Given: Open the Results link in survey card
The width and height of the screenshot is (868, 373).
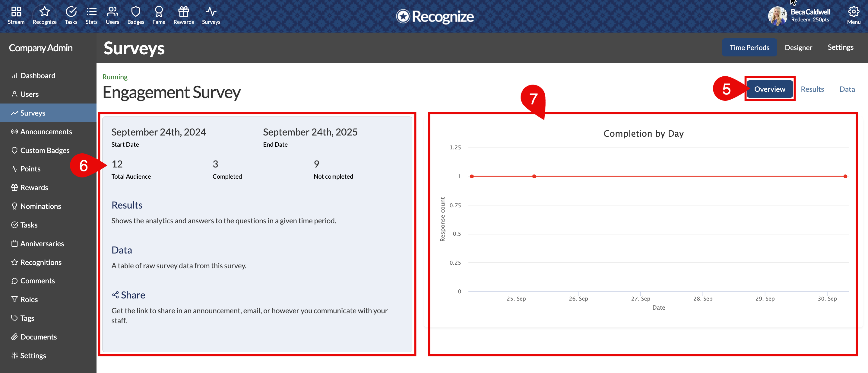Looking at the screenshot, I should coord(127,205).
